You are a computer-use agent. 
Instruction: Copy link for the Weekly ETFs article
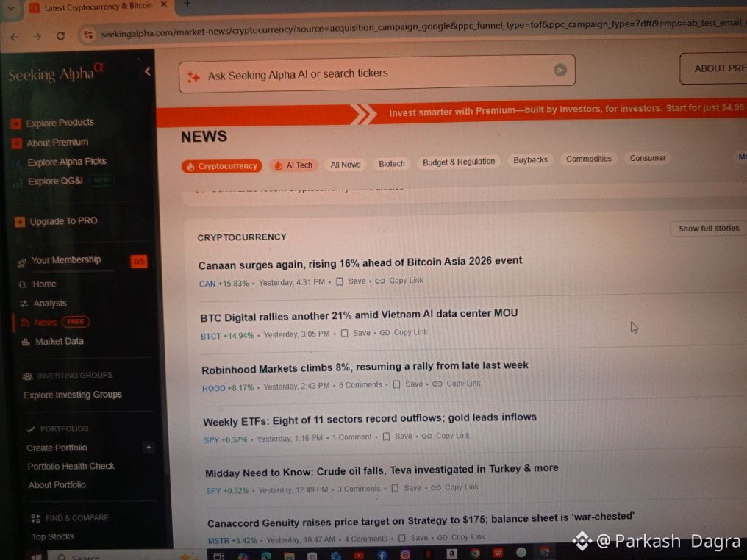tap(446, 436)
